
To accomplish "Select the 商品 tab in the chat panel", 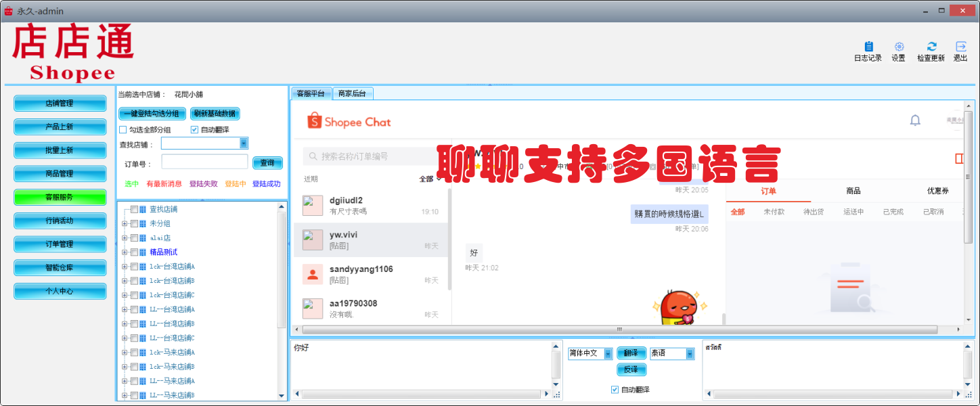I will point(853,191).
